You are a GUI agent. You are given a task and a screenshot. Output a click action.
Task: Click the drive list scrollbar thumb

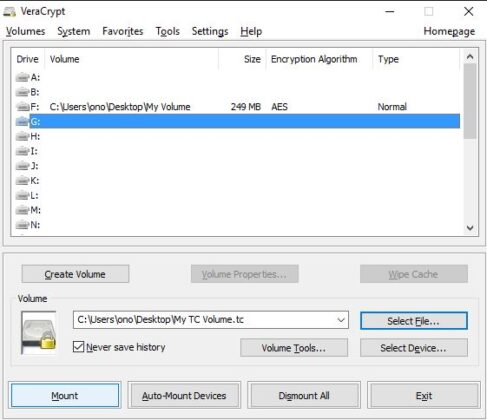[470, 101]
